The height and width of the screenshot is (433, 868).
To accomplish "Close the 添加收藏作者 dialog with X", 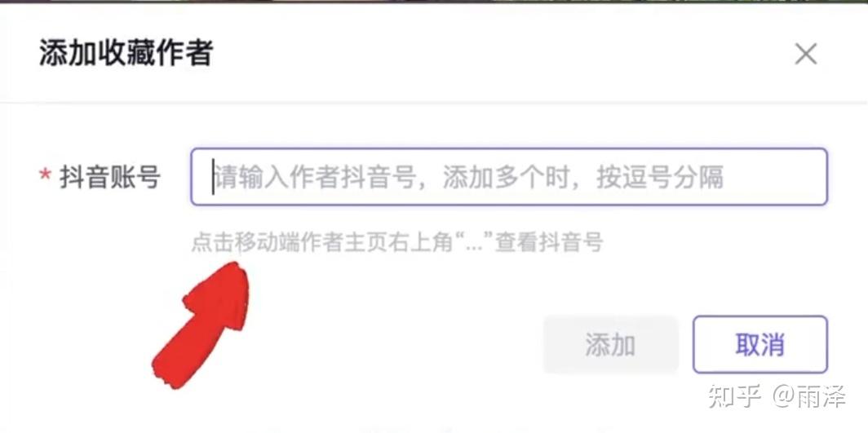I will (805, 54).
